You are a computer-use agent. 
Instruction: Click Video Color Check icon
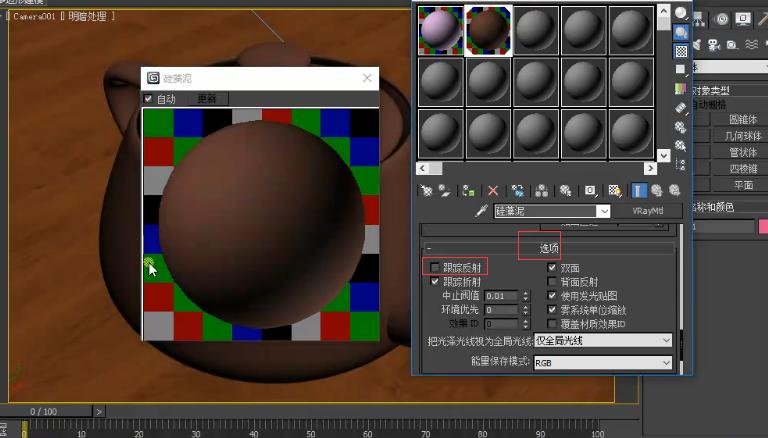click(x=681, y=89)
